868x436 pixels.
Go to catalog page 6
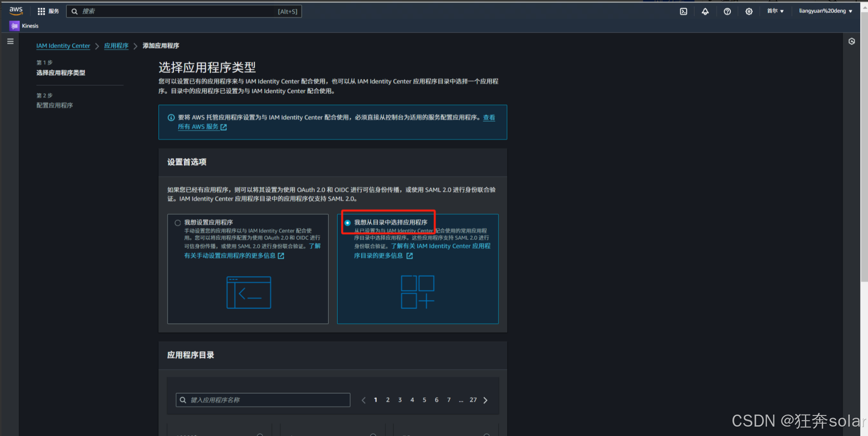437,400
